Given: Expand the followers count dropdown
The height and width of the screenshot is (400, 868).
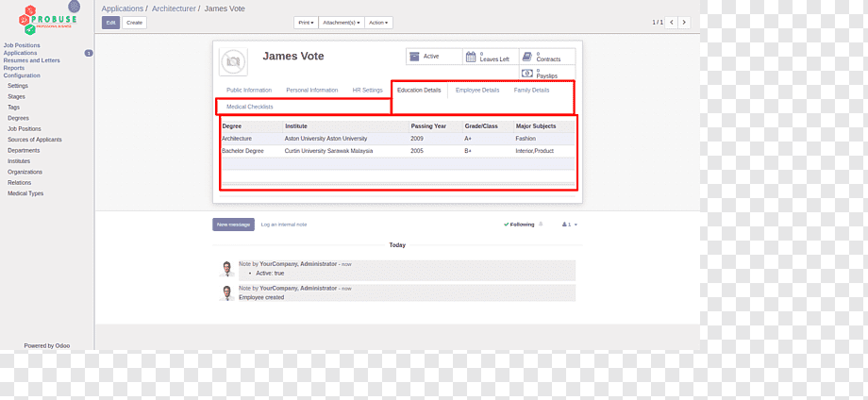Looking at the screenshot, I should (x=570, y=225).
